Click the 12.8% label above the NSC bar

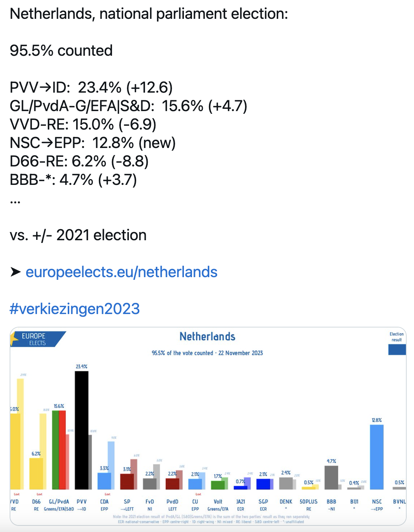click(377, 420)
